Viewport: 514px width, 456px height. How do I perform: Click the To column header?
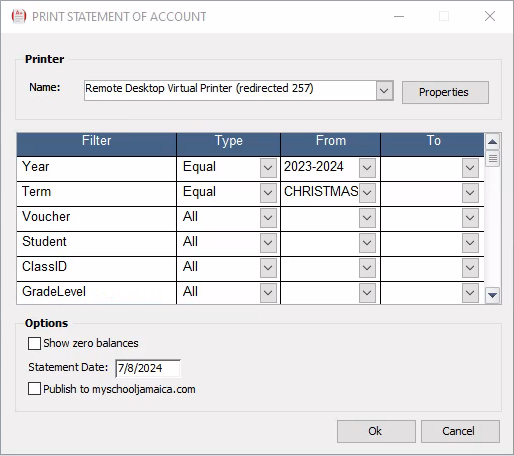[x=432, y=144]
